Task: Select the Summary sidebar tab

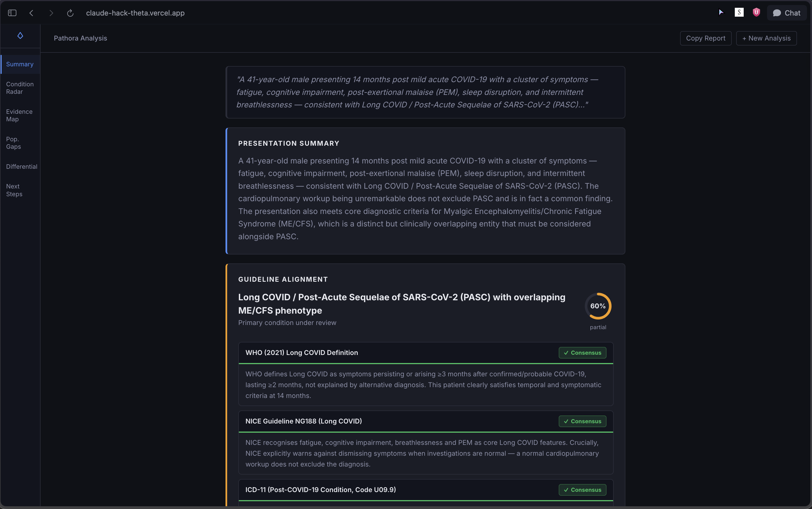Action: point(20,64)
